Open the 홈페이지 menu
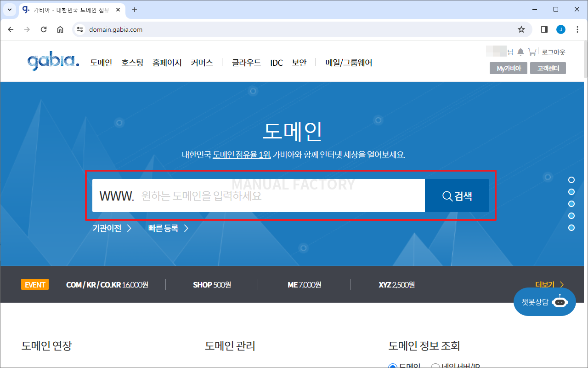Viewport: 588px width, 368px height. coord(167,63)
